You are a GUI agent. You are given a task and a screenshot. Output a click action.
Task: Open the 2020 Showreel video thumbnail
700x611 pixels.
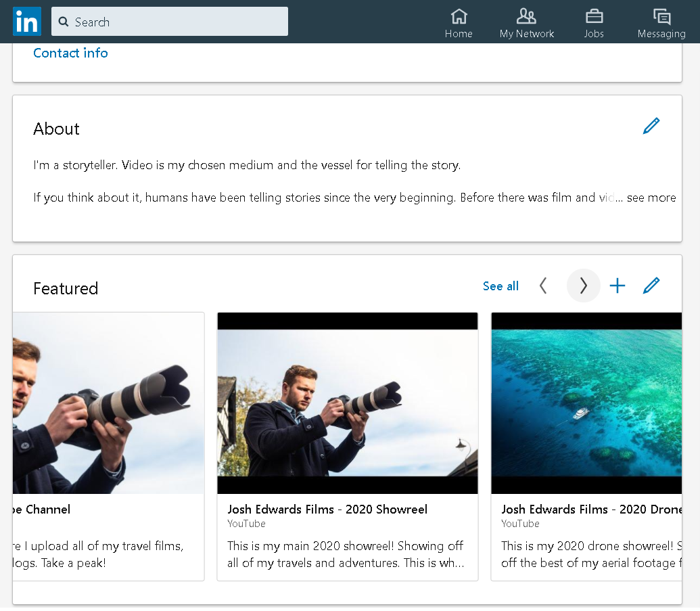click(x=347, y=403)
